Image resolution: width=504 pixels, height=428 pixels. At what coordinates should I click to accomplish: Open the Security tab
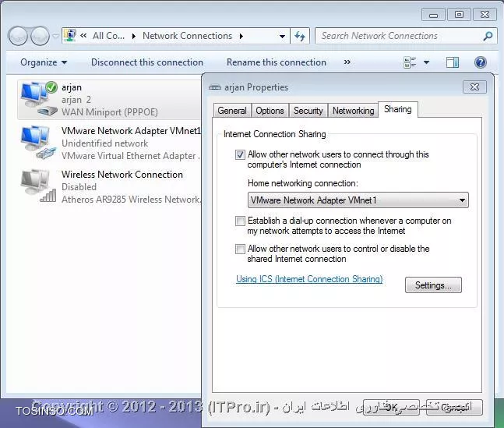(308, 111)
